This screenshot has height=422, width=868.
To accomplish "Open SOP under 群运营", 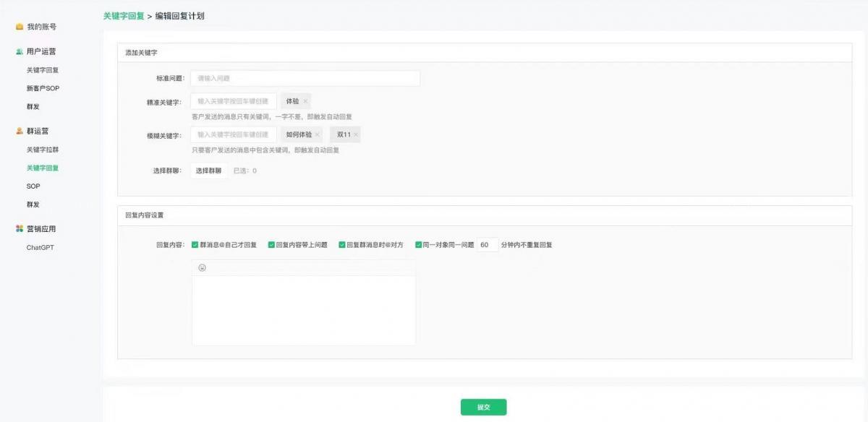I will pos(33,186).
